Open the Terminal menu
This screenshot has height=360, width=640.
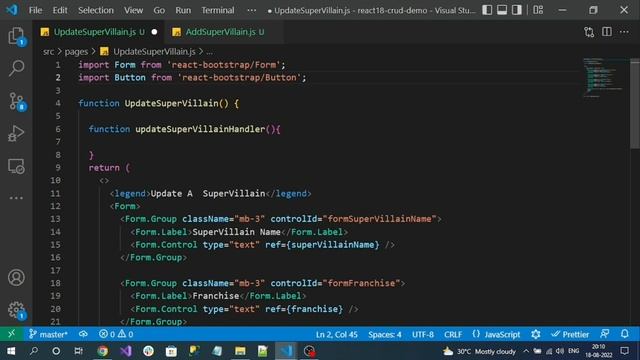218,10
